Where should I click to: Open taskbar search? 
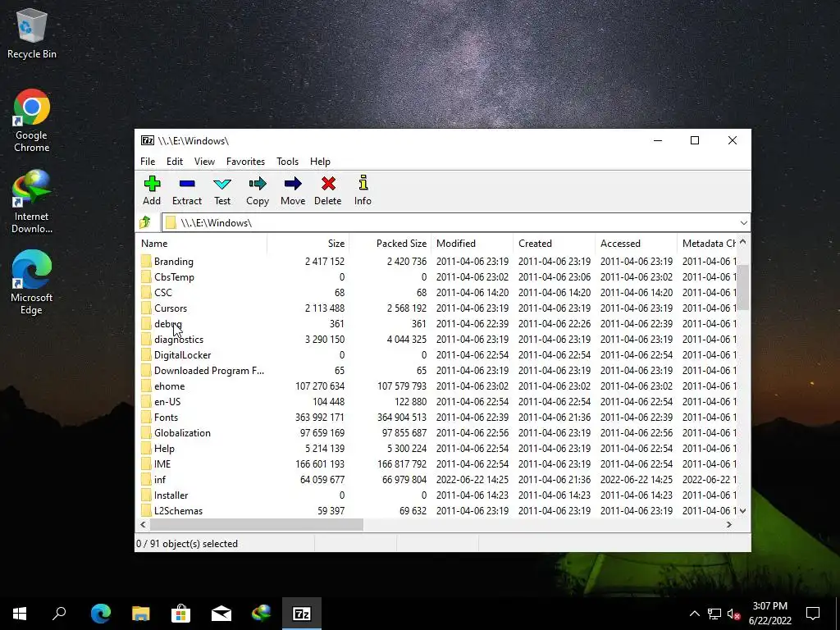[59, 614]
